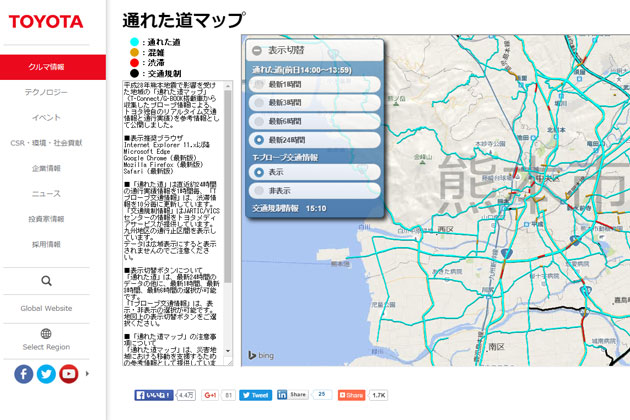Viewport: 630px width, 420px height.
Task: Click the Global Website link
Action: 46,308
